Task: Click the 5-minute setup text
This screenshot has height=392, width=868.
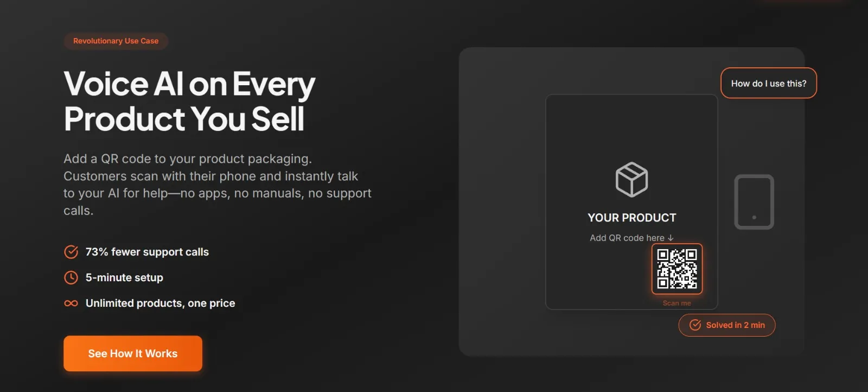Action: 124,277
